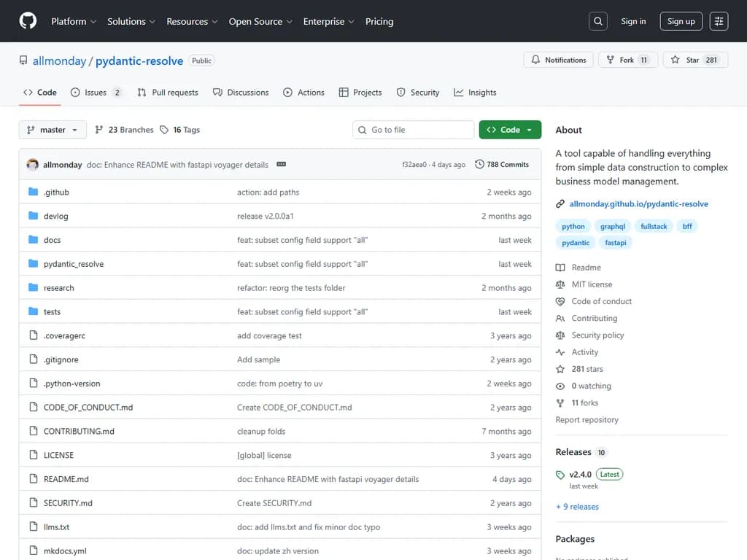Open the .github folder icon
The height and width of the screenshot is (560, 747).
point(33,192)
